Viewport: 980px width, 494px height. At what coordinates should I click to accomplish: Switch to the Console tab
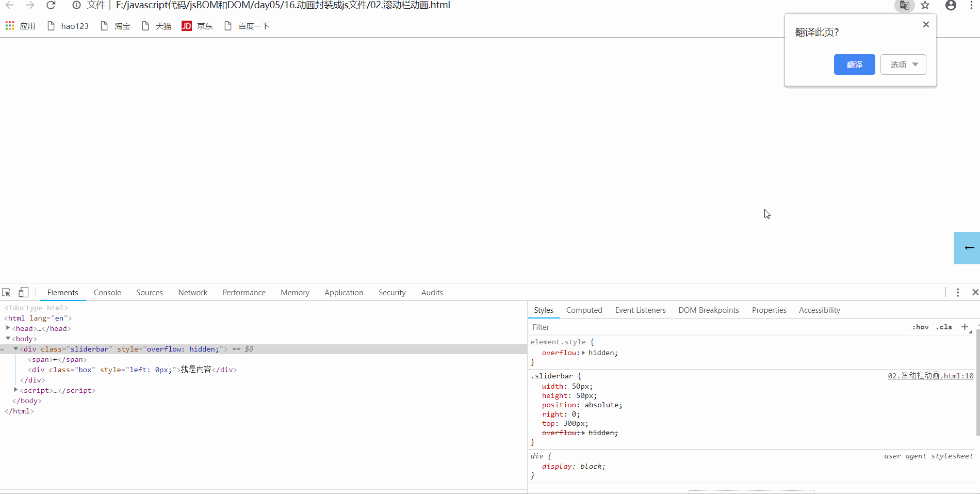pos(107,293)
